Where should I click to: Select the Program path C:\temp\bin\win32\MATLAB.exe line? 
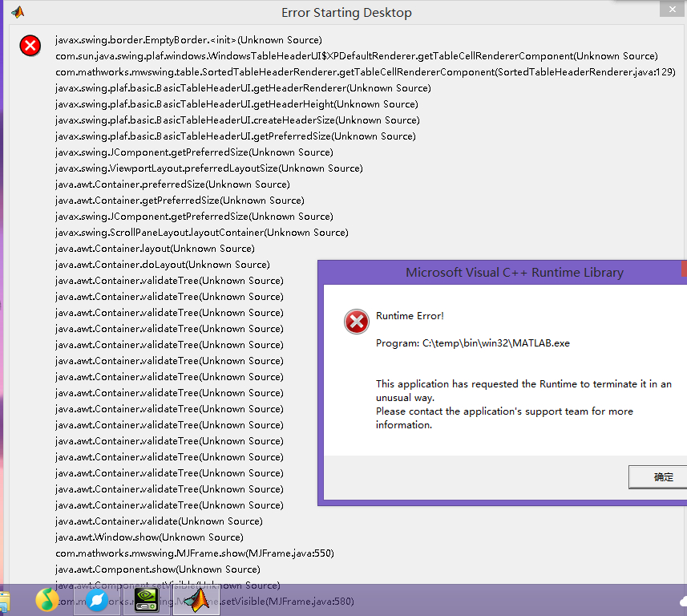coord(473,343)
